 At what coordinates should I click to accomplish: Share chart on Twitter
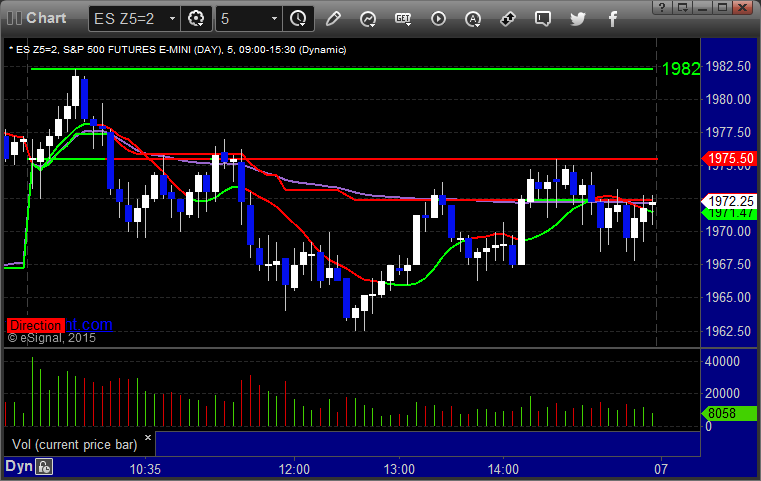[x=578, y=19]
